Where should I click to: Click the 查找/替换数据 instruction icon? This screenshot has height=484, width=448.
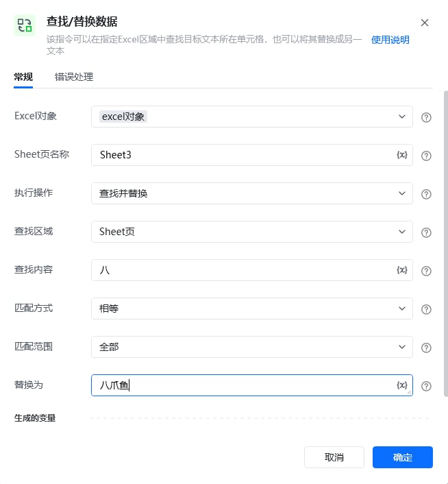(25, 25)
